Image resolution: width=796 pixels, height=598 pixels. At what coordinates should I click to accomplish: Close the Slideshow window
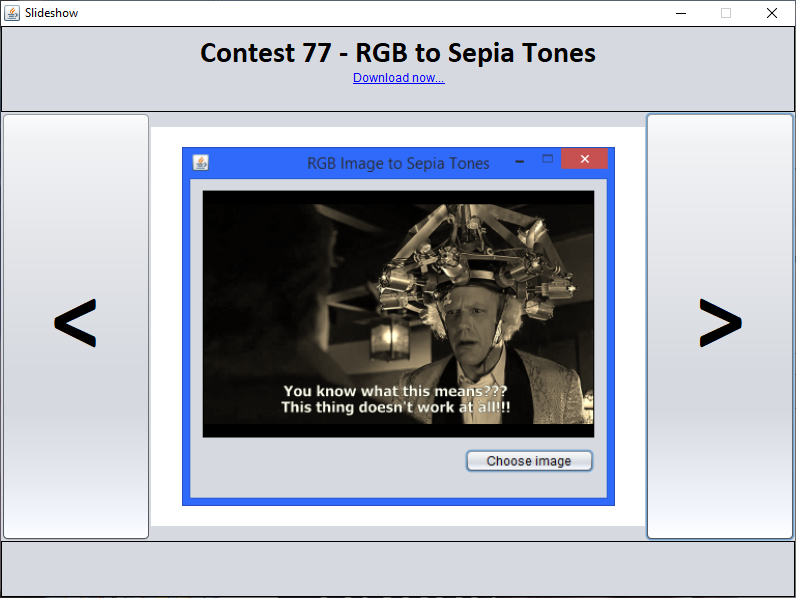(772, 13)
